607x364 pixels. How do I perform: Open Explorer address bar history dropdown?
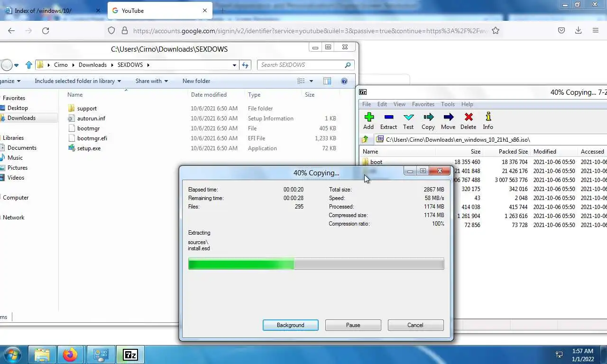click(234, 65)
